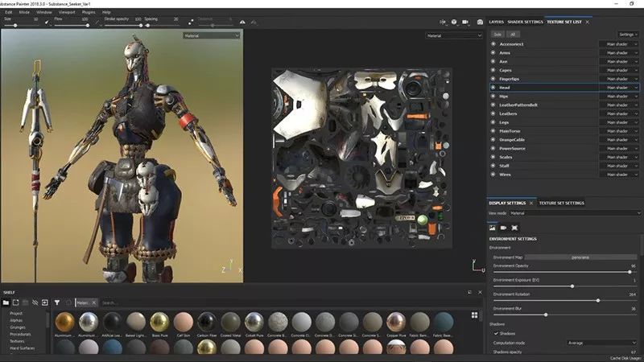Adjust the Environment Rotation slider
The width and height of the screenshot is (644, 362).
tap(598, 300)
